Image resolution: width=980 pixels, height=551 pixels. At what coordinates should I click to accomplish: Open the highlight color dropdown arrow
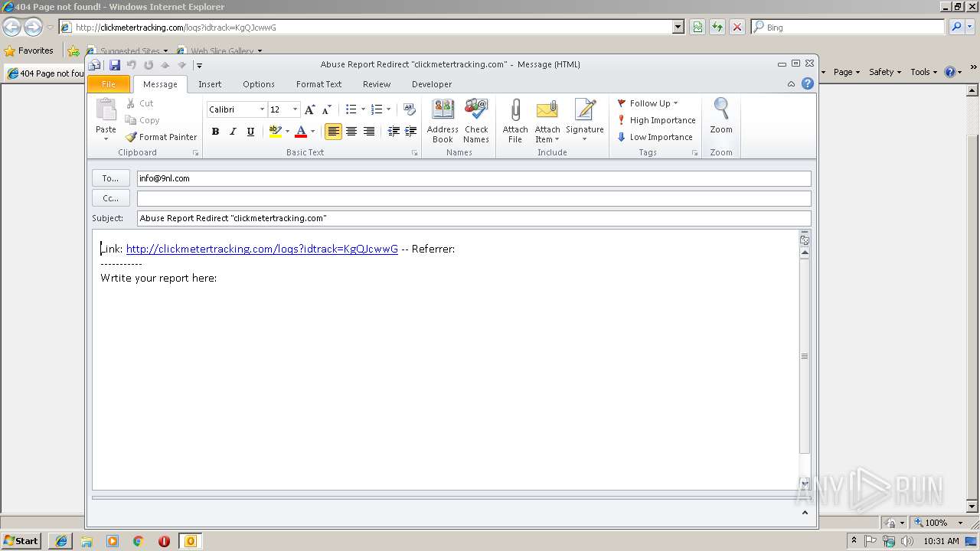click(287, 132)
